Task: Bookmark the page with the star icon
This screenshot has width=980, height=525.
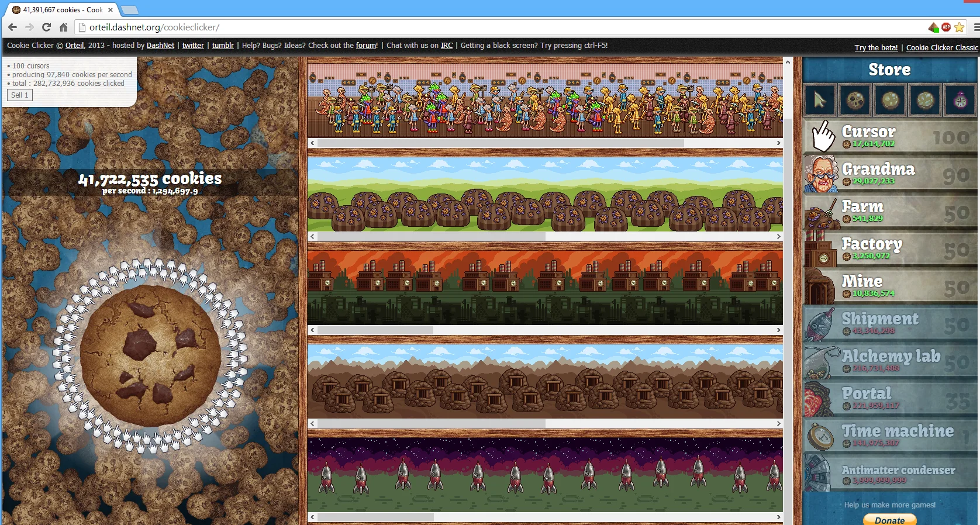Action: pyautogui.click(x=960, y=27)
